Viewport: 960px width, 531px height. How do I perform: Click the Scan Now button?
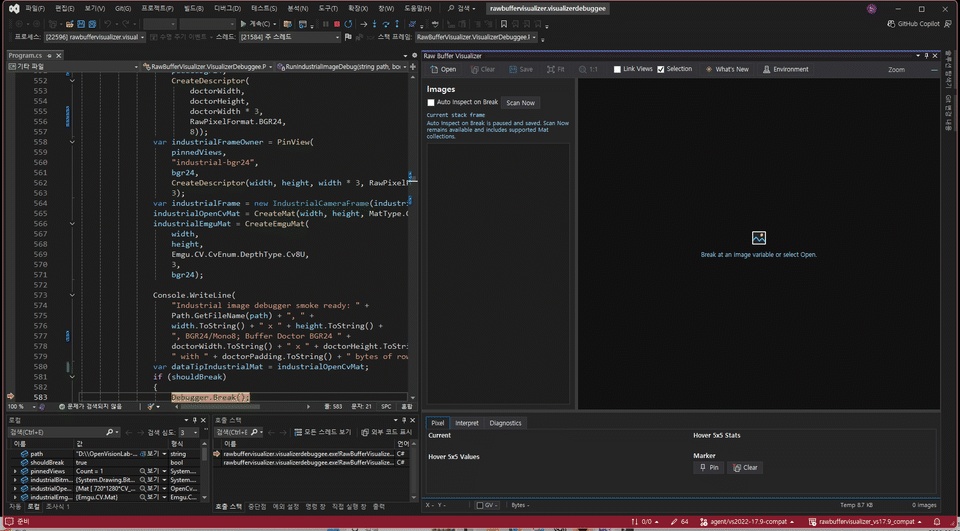click(520, 103)
